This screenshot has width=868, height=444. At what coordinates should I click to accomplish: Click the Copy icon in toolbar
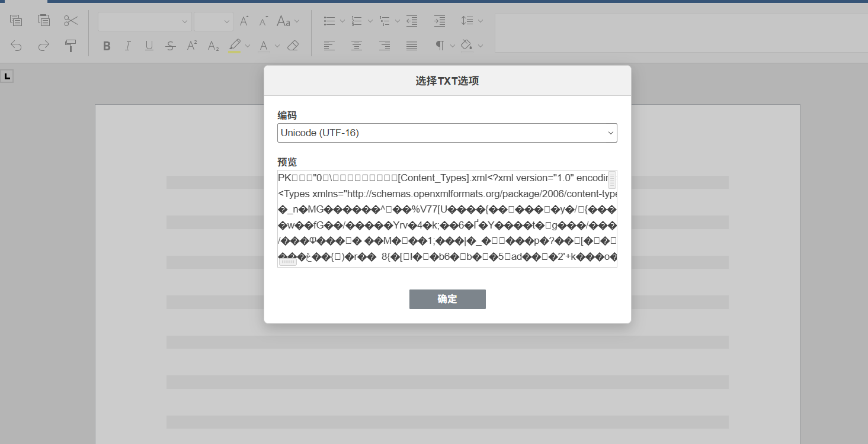coord(16,21)
